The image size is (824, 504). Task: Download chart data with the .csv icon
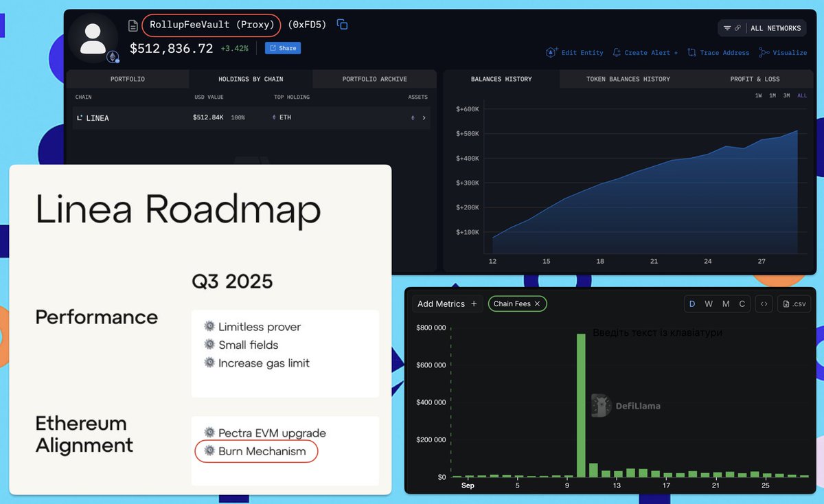794,303
